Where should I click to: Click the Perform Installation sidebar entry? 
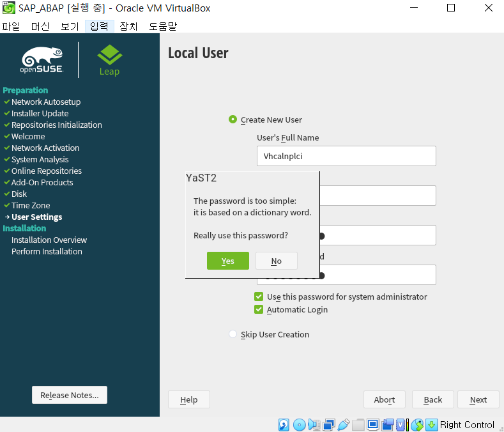(x=47, y=252)
